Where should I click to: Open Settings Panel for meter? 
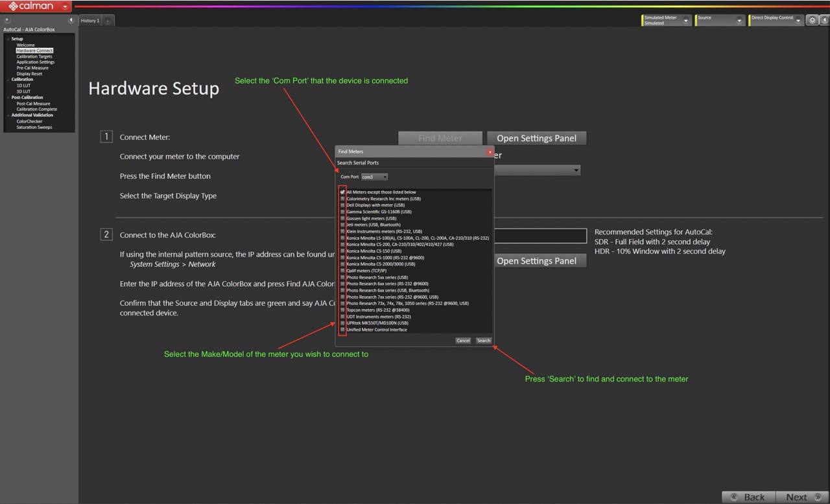[536, 138]
